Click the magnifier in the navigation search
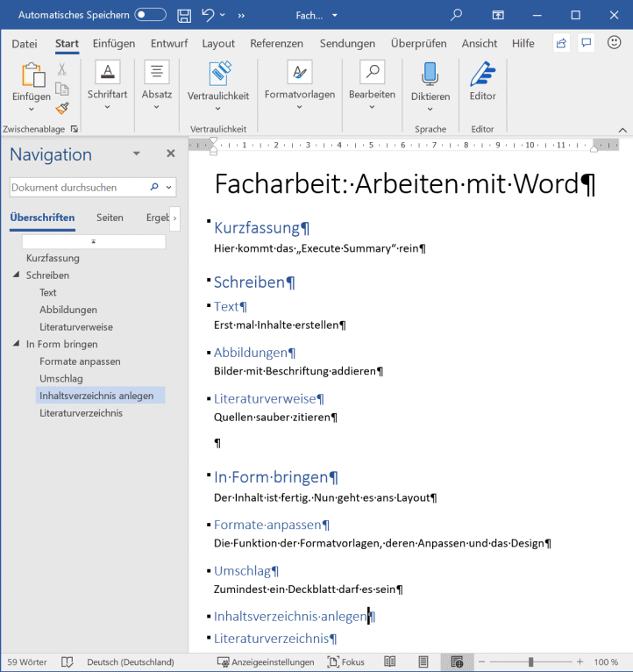 tap(154, 187)
